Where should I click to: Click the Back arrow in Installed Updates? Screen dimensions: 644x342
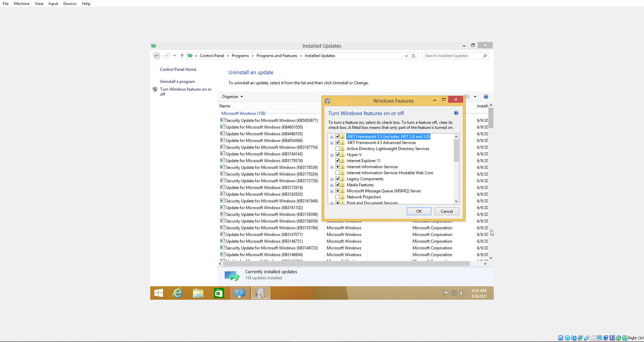[x=157, y=56]
